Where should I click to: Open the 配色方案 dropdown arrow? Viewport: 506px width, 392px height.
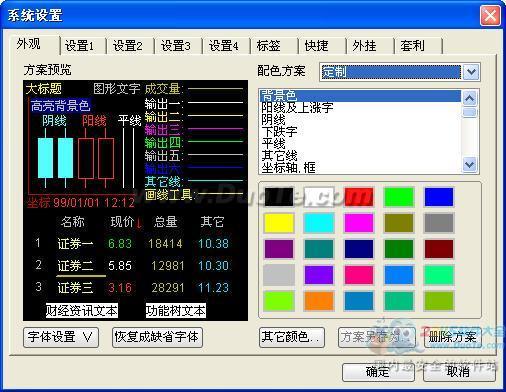471,72
